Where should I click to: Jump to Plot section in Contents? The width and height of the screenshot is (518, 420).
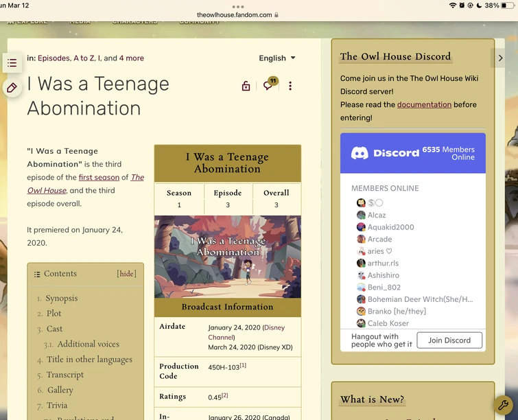point(54,314)
